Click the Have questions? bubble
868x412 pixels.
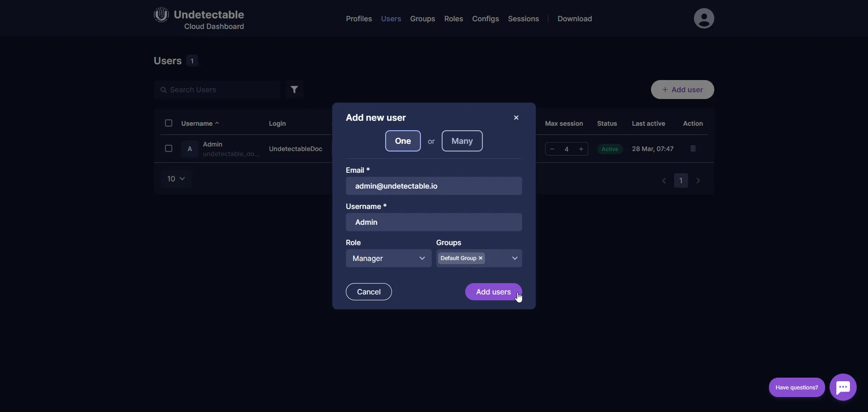(797, 387)
